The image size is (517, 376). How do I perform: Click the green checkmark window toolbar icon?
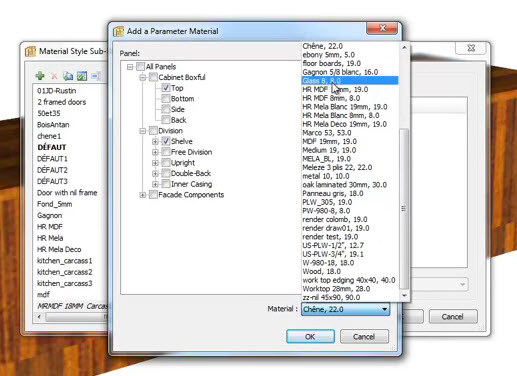pyautogui.click(x=82, y=76)
